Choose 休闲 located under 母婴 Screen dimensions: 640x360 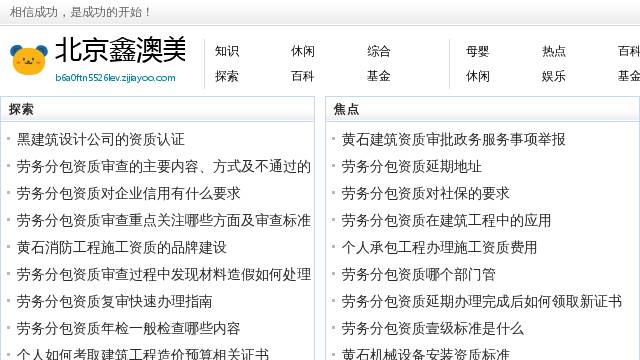478,76
